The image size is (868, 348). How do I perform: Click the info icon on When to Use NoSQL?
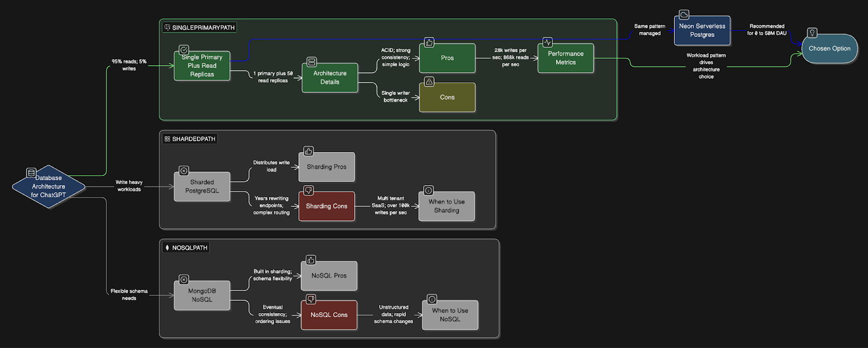pos(432,299)
